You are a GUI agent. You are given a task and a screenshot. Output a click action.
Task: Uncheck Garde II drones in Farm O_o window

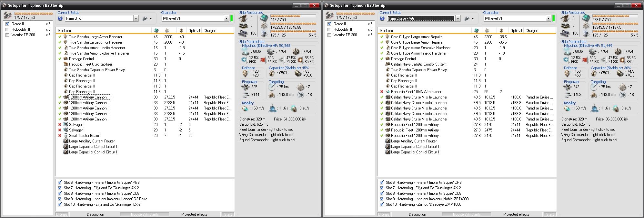tap(7, 24)
